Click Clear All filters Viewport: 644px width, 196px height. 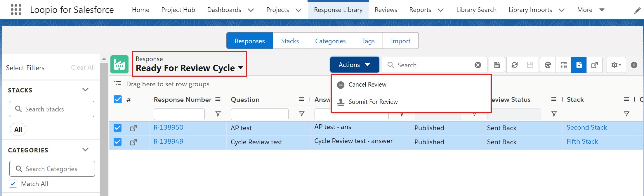point(83,68)
